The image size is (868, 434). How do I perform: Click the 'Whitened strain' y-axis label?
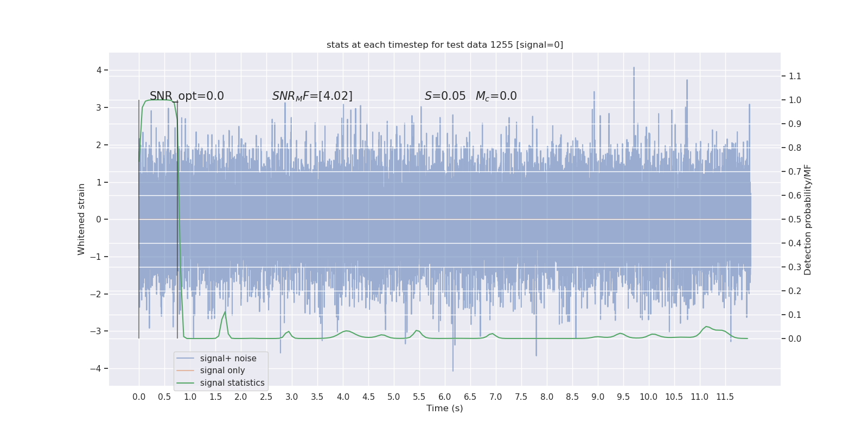pyautogui.click(x=81, y=219)
